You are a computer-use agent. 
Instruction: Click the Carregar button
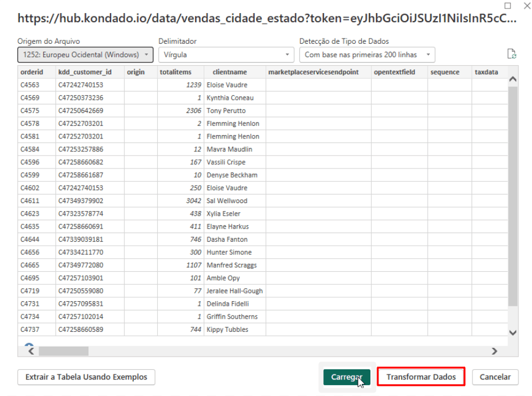point(347,377)
